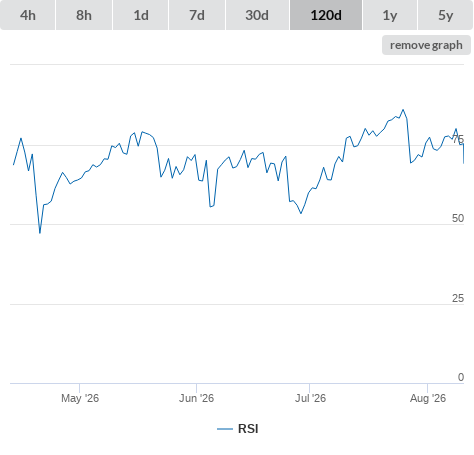Show the 30d time range

(257, 15)
